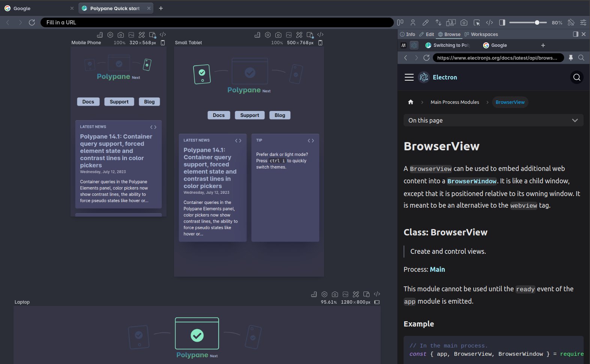This screenshot has height=364, width=590.
Task: Open the global screenshot camera tool
Action: click(x=464, y=22)
